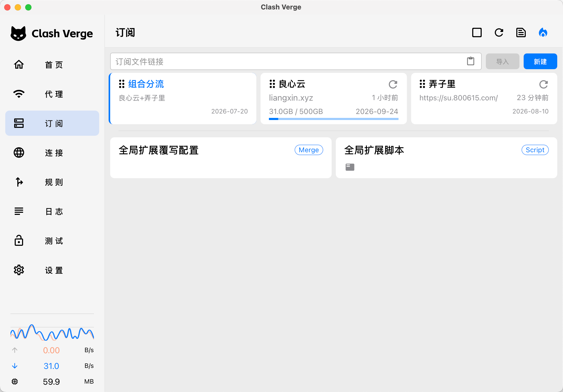Refresh the 良心云 subscription
Screen dimensions: 563x392
coord(393,84)
